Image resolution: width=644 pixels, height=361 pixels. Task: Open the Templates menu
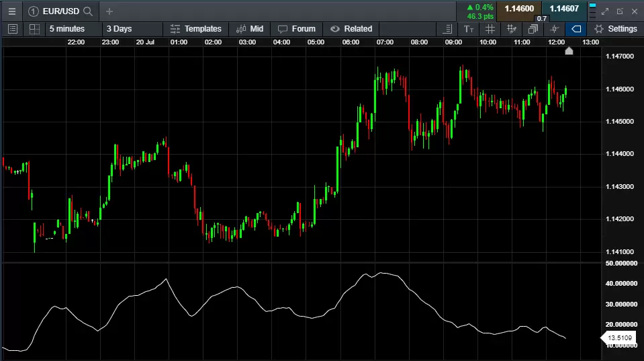point(195,29)
